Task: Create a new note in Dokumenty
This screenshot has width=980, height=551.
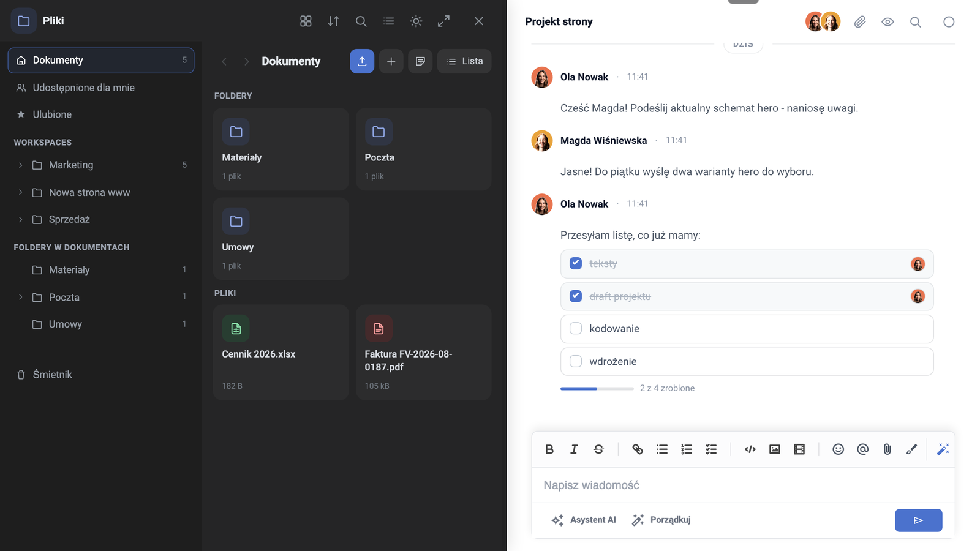Action: click(x=420, y=61)
